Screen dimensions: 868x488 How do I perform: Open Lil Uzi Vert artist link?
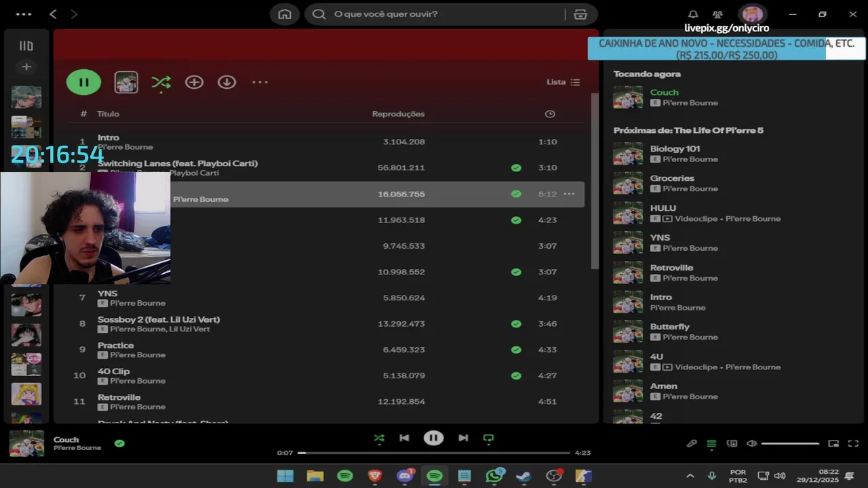(189, 329)
